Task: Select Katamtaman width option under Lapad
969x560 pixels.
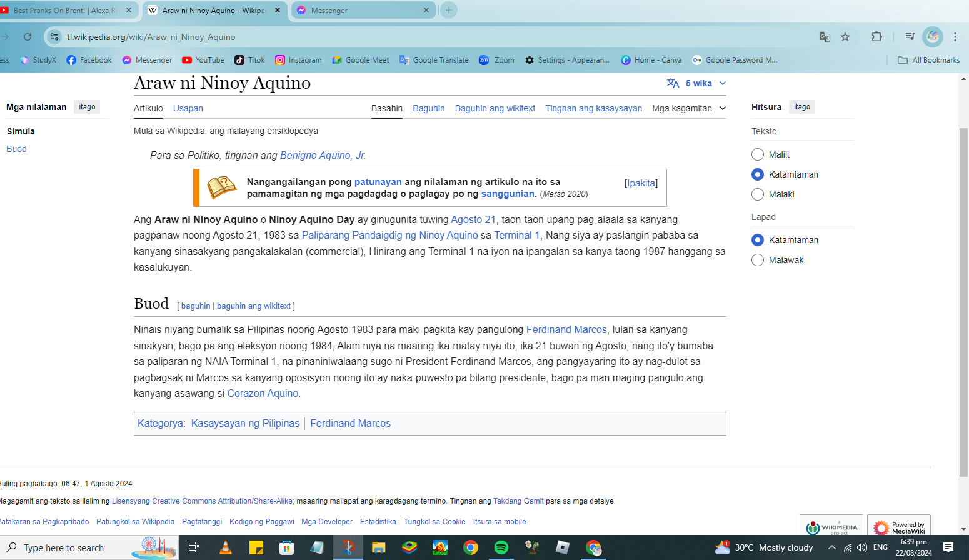Action: point(758,240)
